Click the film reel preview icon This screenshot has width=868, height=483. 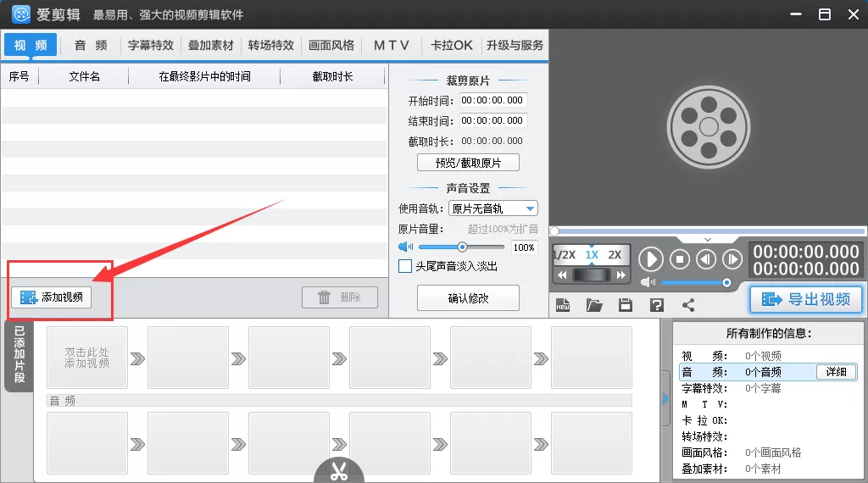(709, 127)
